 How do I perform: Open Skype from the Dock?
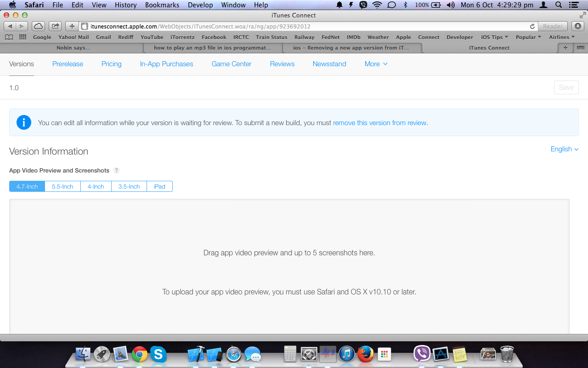(158, 354)
